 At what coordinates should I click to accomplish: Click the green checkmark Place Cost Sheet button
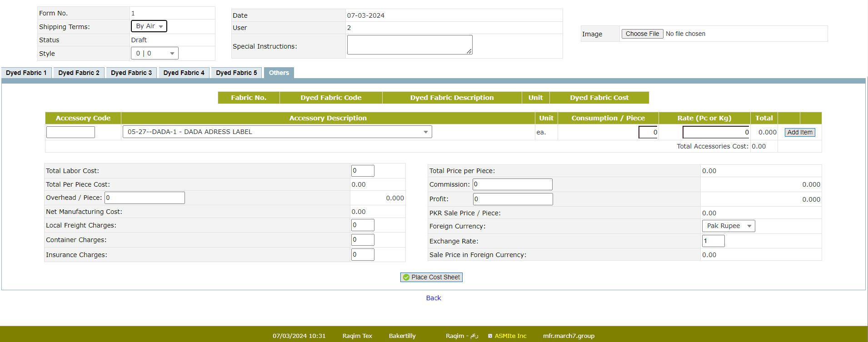[x=431, y=277]
